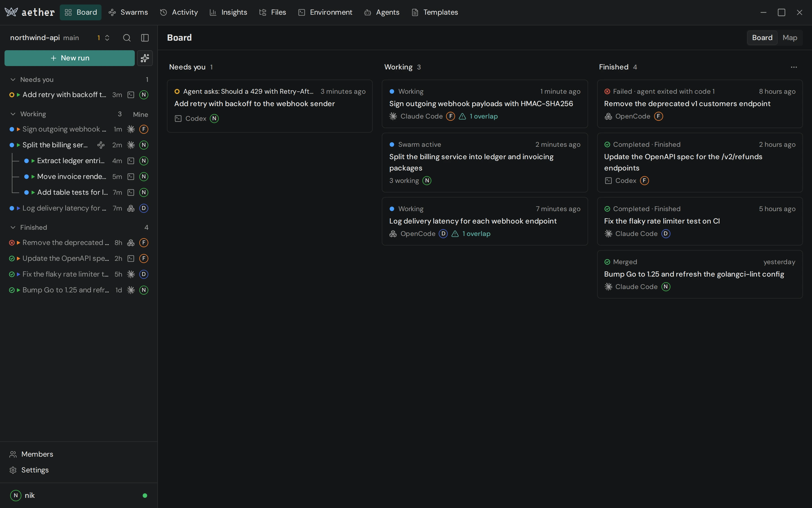Open Members page
This screenshot has height=508, width=812.
(78, 454)
